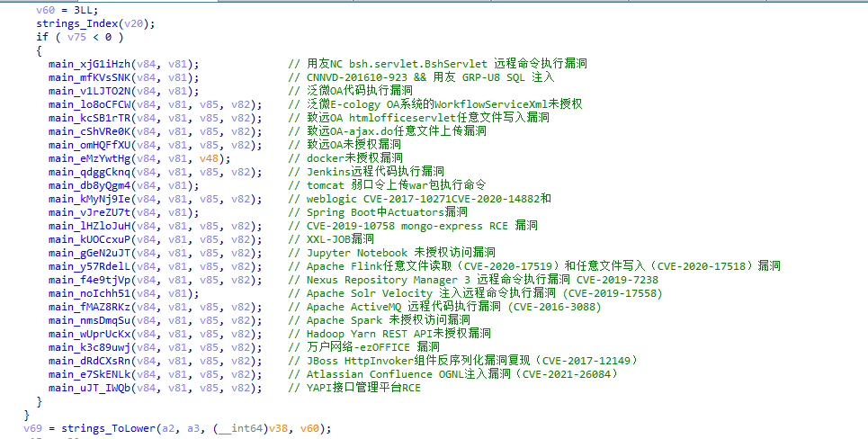868x439 pixels.
Task: Click the Spring Boot Actuators comment
Action: [378, 212]
